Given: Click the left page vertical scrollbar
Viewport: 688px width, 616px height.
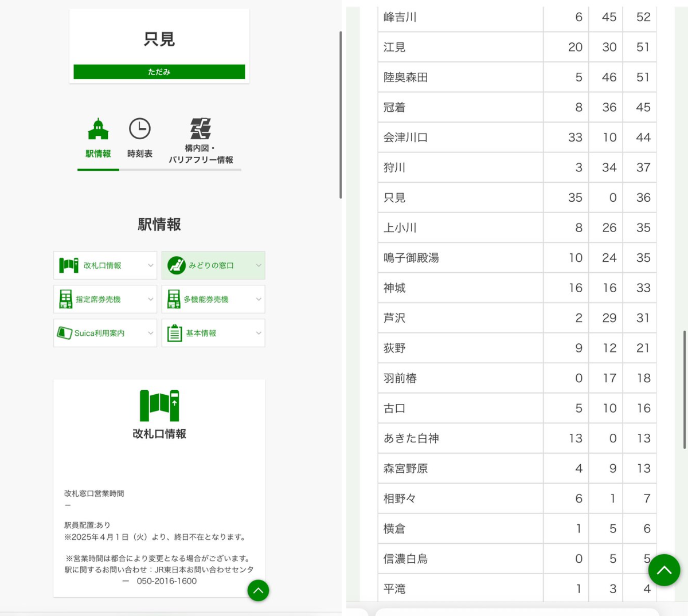Looking at the screenshot, I should (x=341, y=115).
